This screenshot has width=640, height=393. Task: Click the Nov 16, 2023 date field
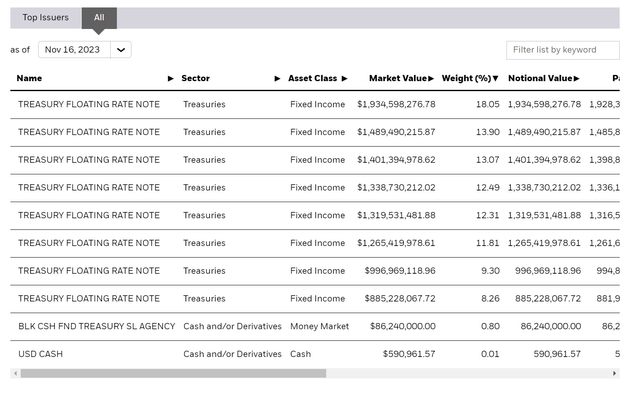tap(74, 50)
